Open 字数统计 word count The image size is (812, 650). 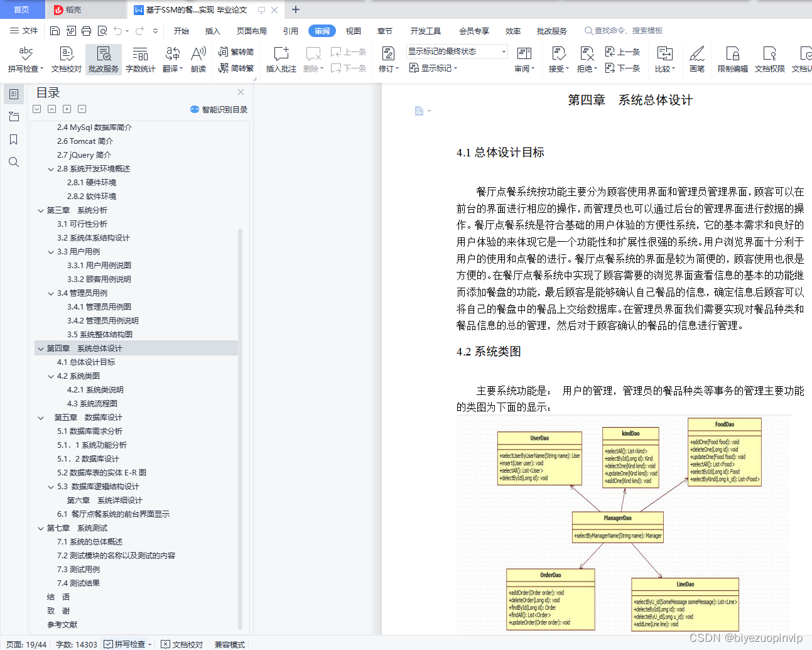[x=141, y=60]
